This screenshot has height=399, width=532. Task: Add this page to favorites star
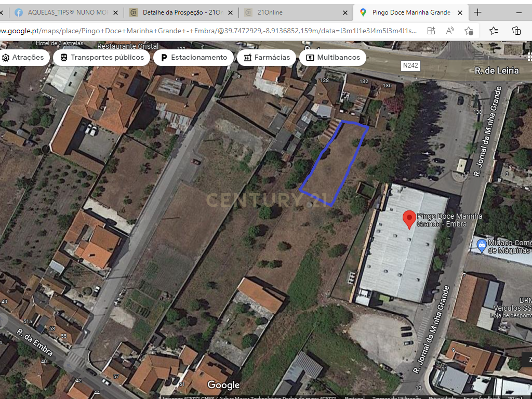tap(469, 31)
